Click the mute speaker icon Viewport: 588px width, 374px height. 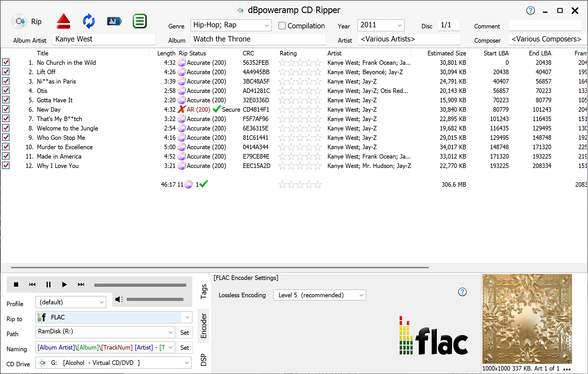[x=119, y=299]
